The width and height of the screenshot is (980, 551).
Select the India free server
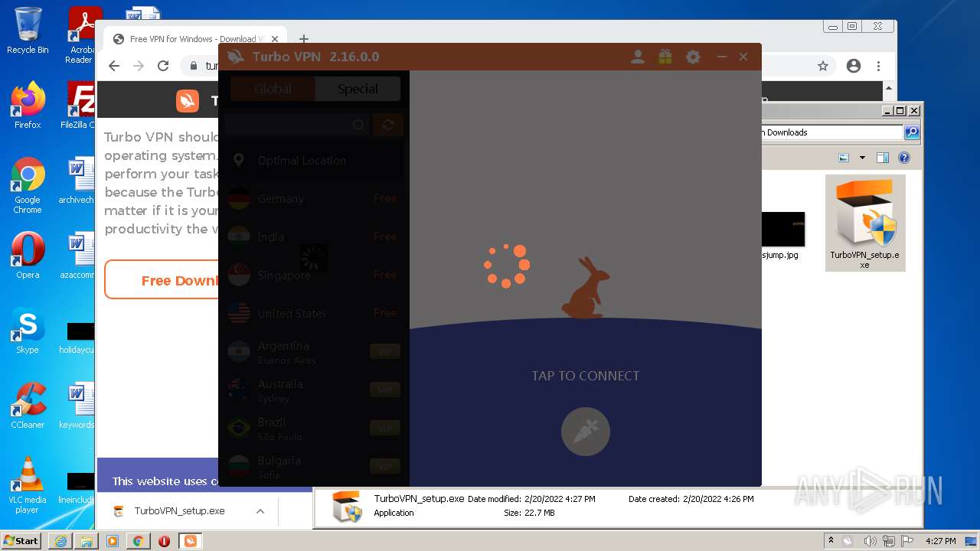click(314, 237)
